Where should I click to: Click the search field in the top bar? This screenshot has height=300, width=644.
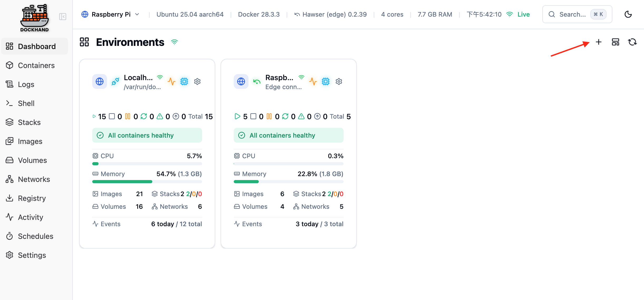pos(577,14)
